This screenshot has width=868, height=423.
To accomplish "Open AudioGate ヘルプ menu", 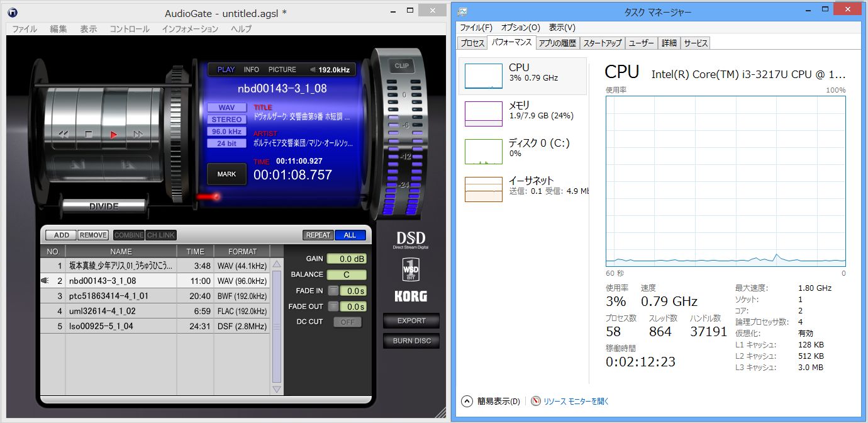I will tap(241, 29).
